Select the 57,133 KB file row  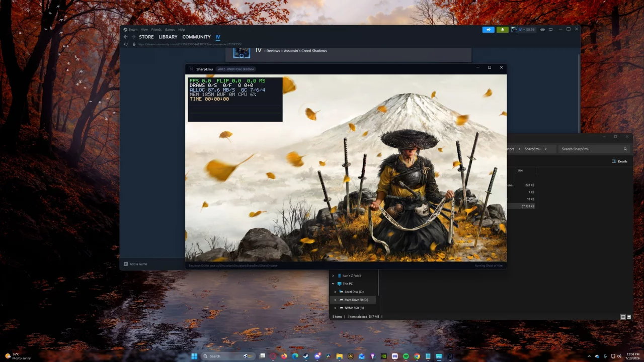(x=521, y=206)
